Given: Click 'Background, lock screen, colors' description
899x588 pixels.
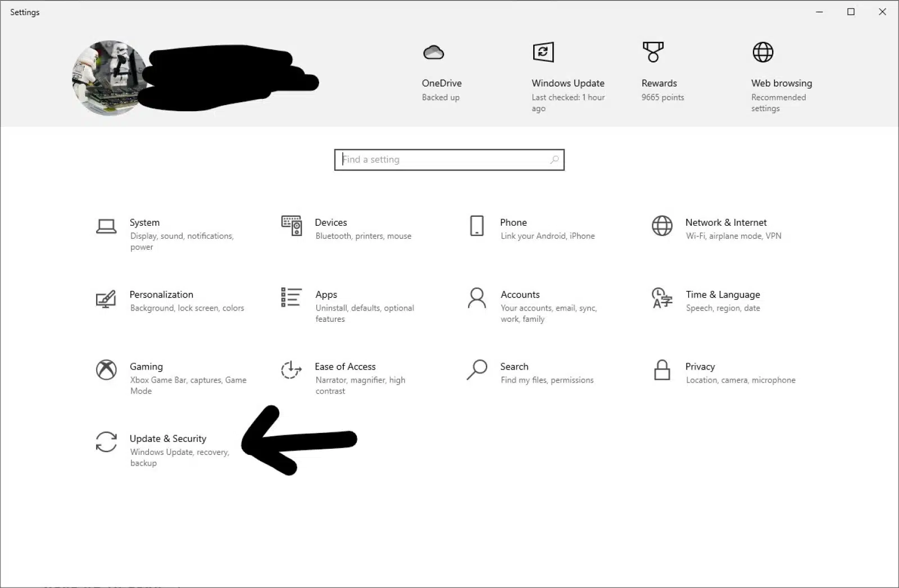Looking at the screenshot, I should (x=187, y=308).
